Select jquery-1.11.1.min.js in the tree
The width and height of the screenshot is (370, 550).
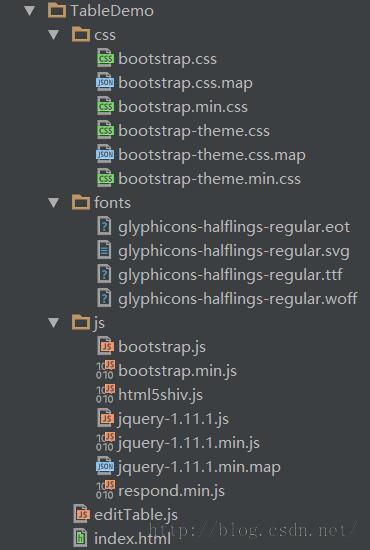189,443
